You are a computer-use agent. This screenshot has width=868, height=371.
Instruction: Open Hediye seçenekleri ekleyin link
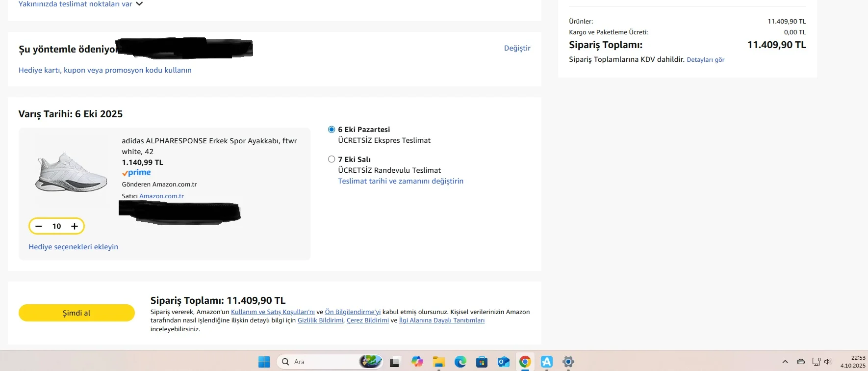pos(73,247)
